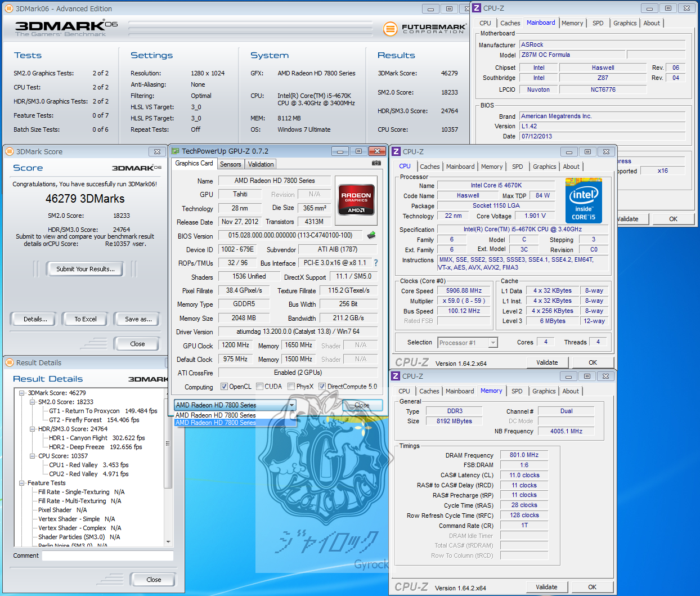This screenshot has height=596, width=700.
Task: Open the Processor #1 selection dropdown
Action: click(493, 343)
